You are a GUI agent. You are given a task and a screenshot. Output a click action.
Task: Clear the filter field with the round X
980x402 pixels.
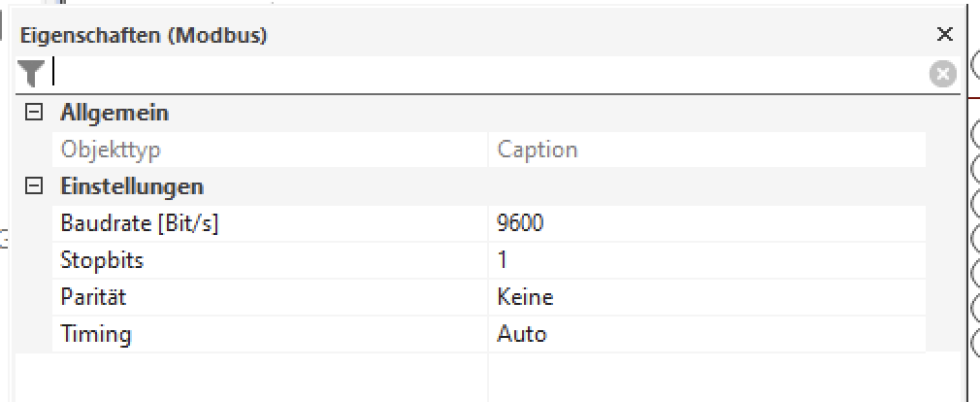pyautogui.click(x=942, y=73)
